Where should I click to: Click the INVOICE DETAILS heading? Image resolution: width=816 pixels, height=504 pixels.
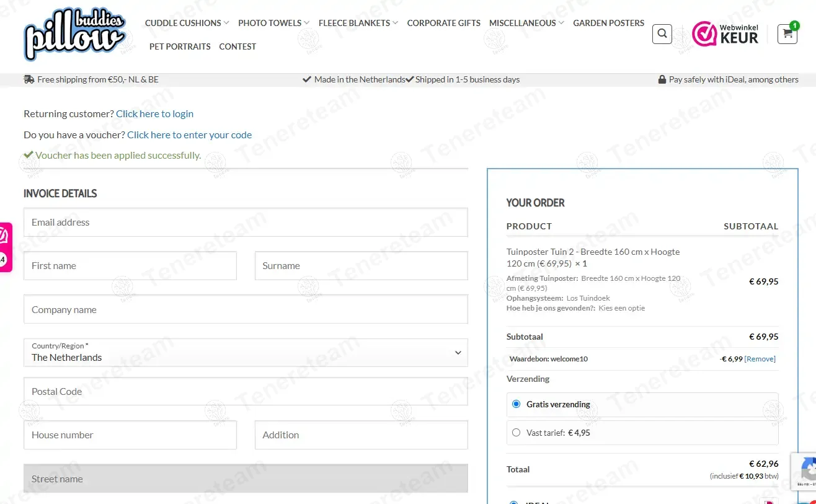click(60, 193)
